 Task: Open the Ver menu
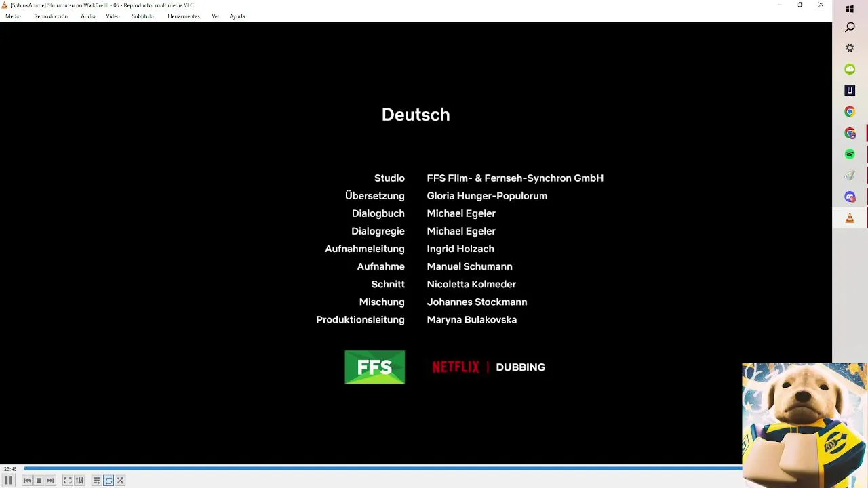pos(216,16)
